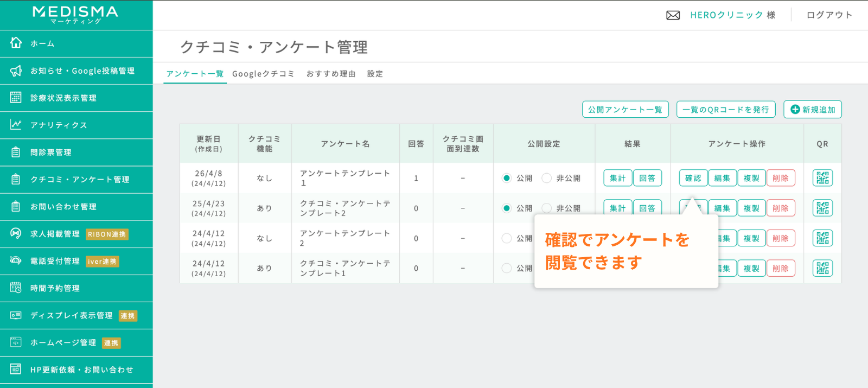Viewport: 868px width, 388px height.
Task: Click the mail envelope icon in header
Action: point(673,15)
